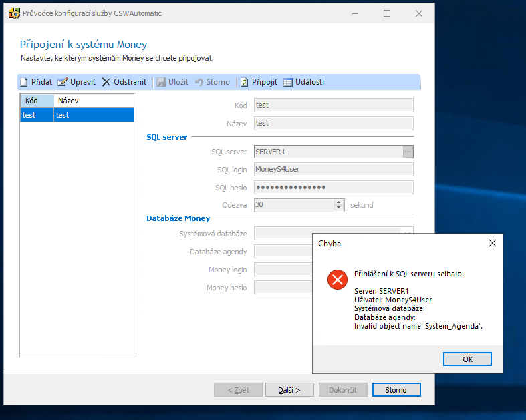526x420 pixels.
Task: Click the Připojit (connect) toolbar icon
Action: tap(245, 82)
